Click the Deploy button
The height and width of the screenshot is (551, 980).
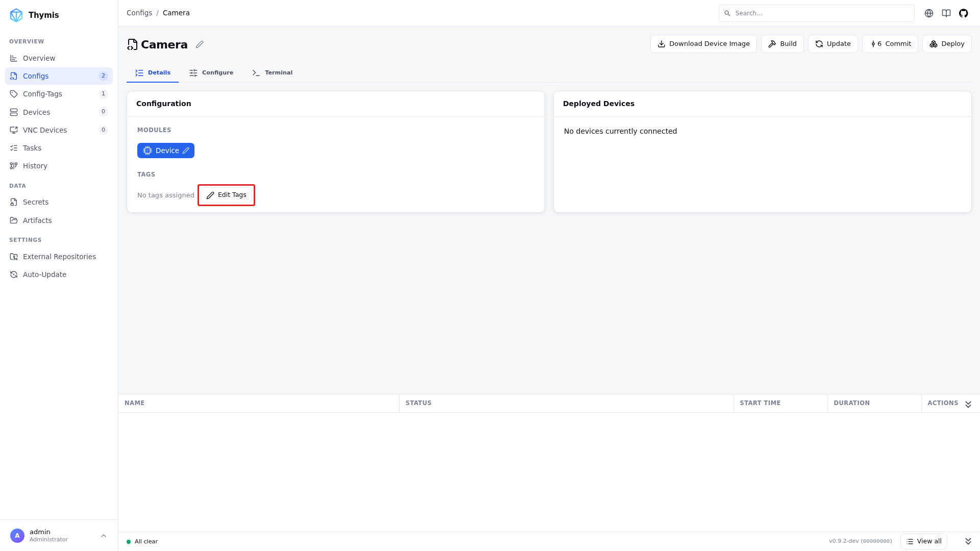pyautogui.click(x=946, y=44)
